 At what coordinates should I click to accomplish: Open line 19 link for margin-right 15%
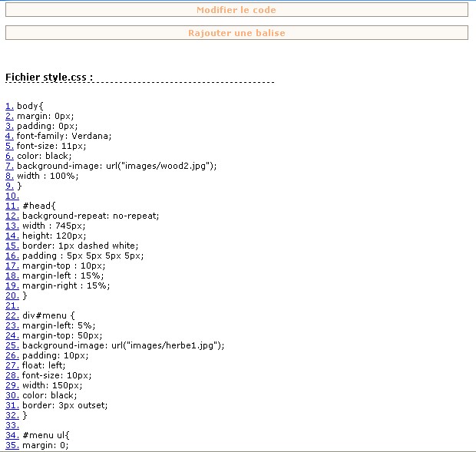click(x=12, y=285)
